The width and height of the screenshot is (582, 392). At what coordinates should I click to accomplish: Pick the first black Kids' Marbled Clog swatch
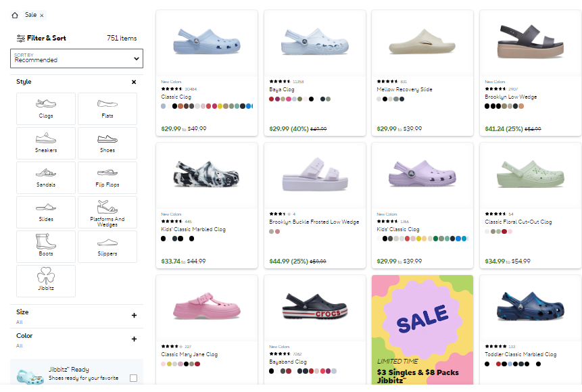(164, 239)
